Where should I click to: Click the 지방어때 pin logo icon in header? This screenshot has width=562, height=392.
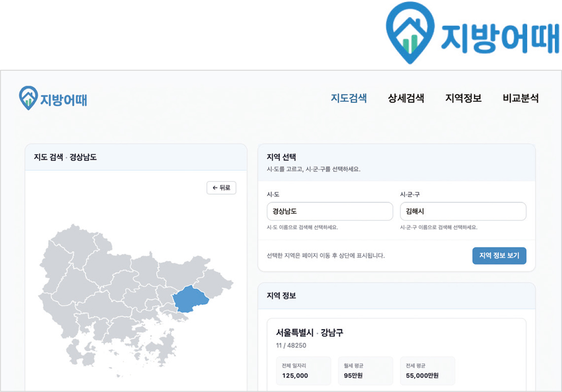coord(29,98)
